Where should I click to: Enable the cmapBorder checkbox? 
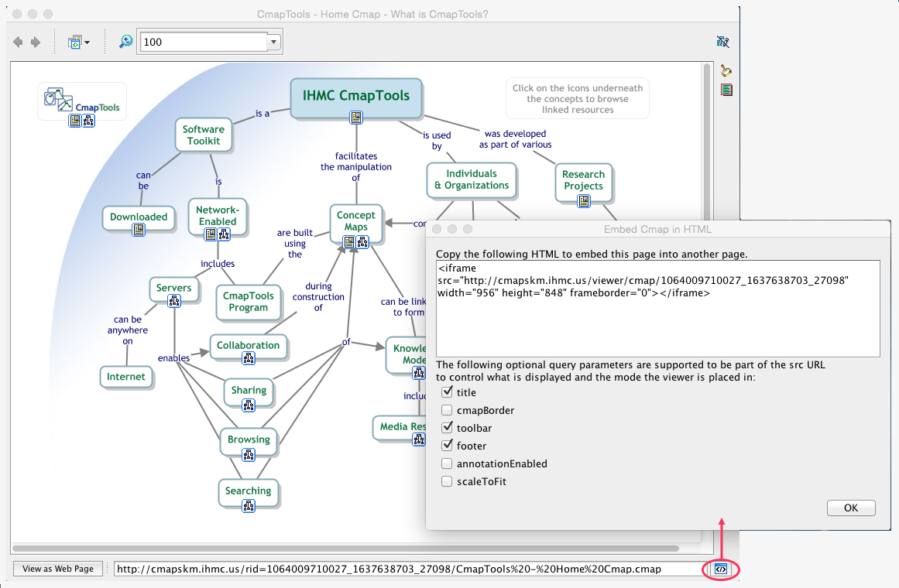[448, 410]
